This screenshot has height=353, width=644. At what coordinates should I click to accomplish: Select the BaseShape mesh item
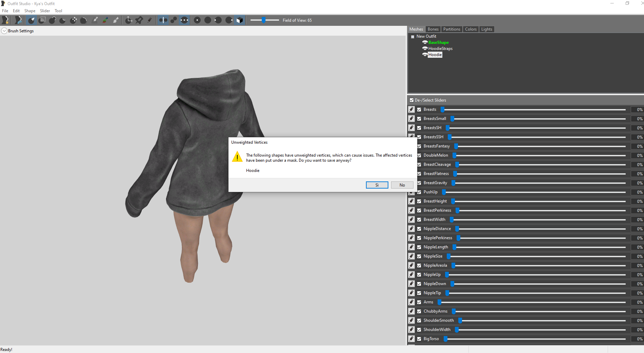[438, 42]
